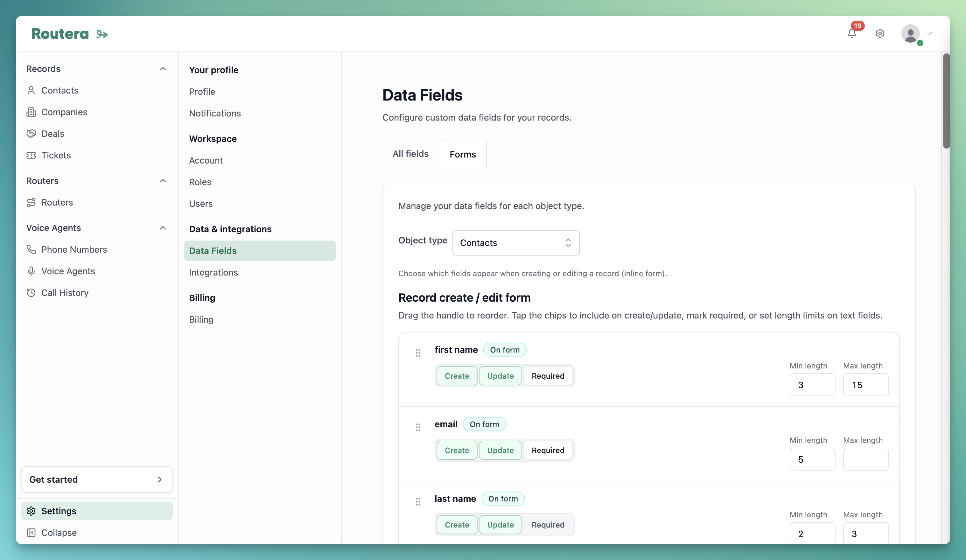Select the Forms tab
Image resolution: width=966 pixels, height=560 pixels.
(x=463, y=154)
